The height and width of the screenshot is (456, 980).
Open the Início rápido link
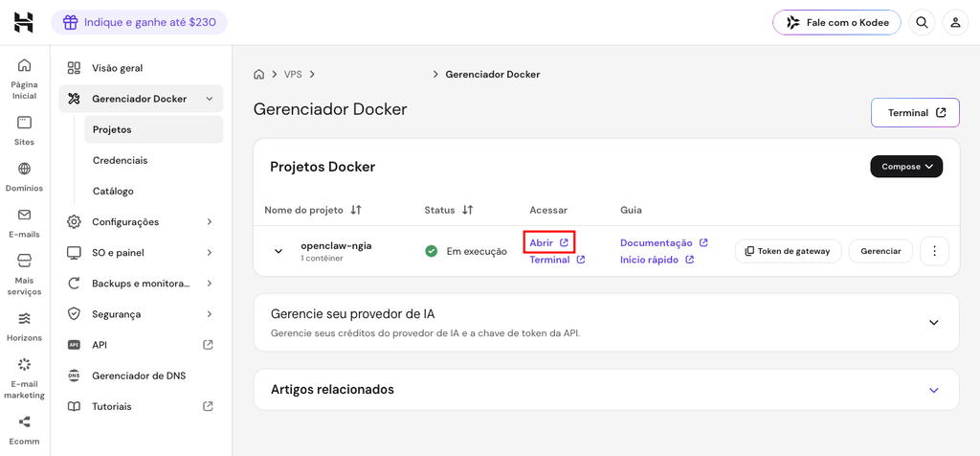point(657,260)
